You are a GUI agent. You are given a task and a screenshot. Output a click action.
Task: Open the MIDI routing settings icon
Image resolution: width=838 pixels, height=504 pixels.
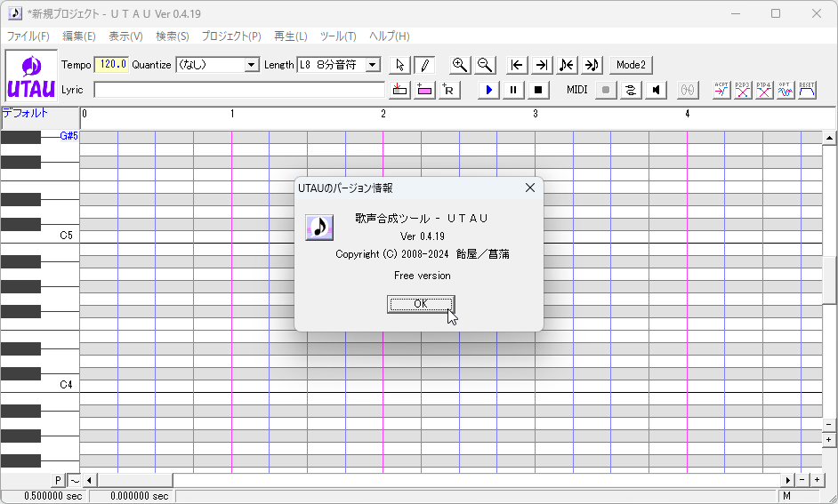[631, 90]
